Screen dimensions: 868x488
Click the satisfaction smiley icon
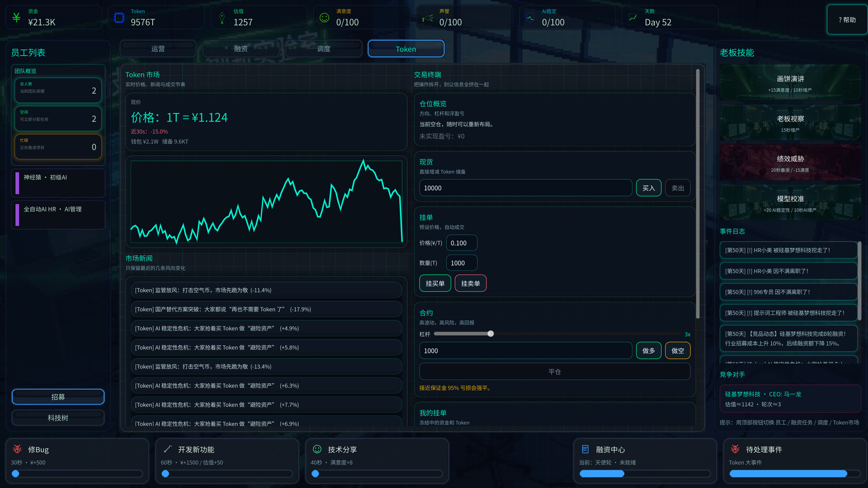point(324,18)
